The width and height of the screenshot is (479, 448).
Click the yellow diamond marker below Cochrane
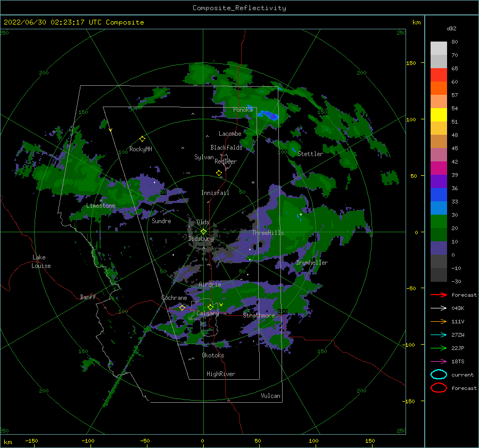click(x=182, y=308)
